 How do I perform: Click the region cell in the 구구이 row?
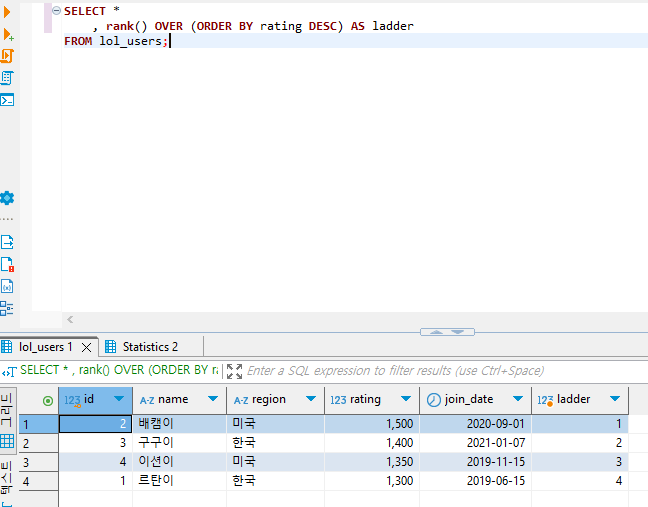275,443
